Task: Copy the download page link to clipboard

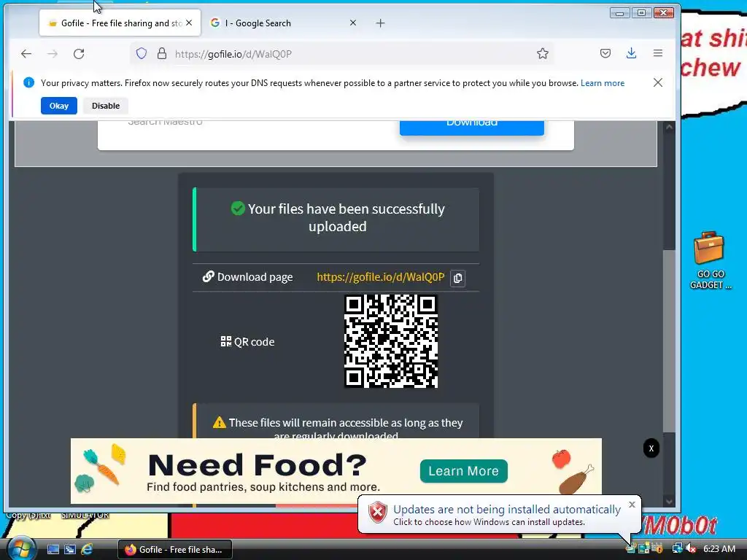Action: click(x=458, y=278)
